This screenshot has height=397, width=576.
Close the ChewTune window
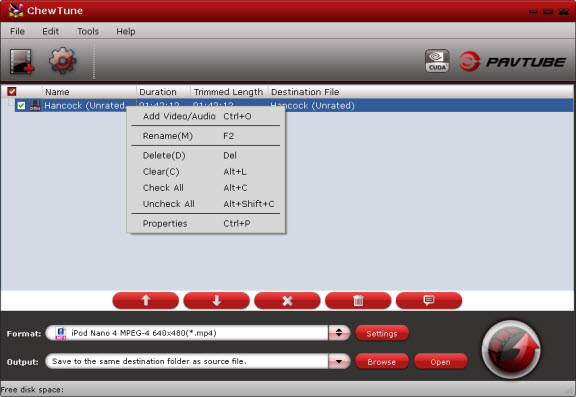[x=563, y=12]
